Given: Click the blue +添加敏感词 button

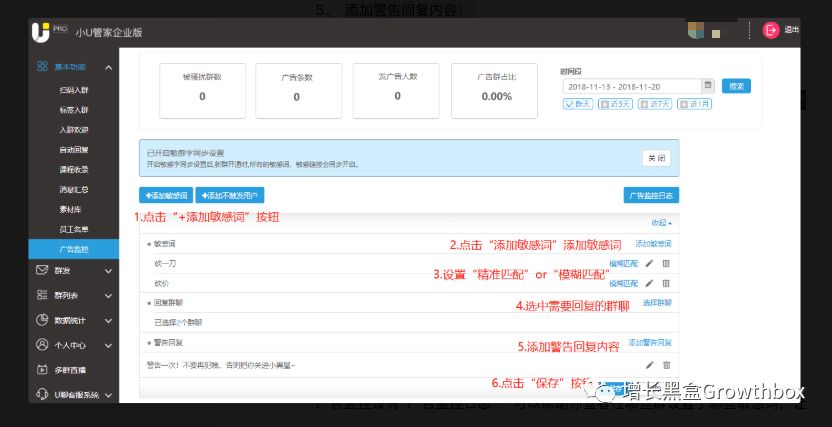Looking at the screenshot, I should tap(166, 195).
